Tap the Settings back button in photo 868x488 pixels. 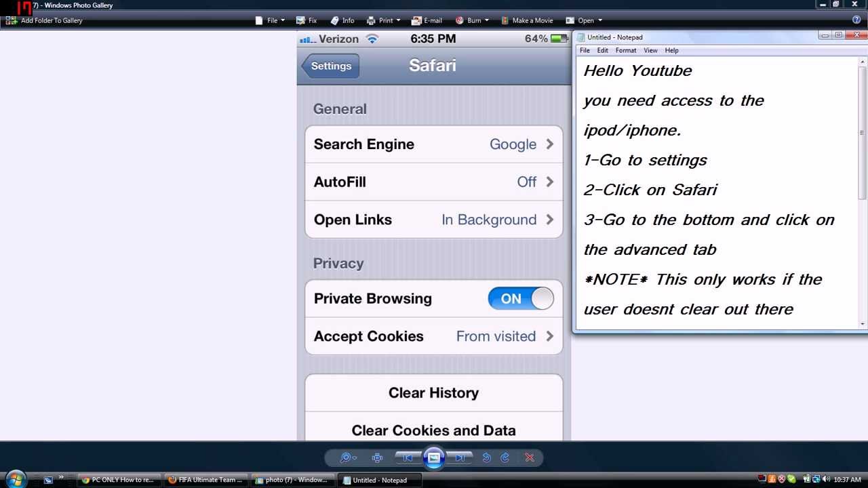[330, 66]
